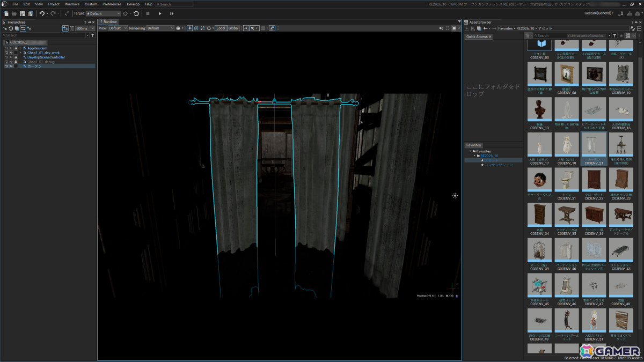Click the viewport gear settings icon

209,28
